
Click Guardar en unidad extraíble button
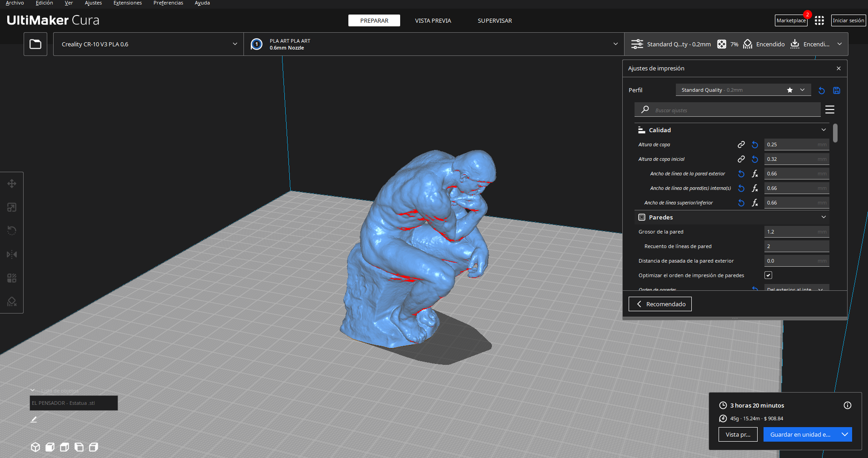[801, 434]
